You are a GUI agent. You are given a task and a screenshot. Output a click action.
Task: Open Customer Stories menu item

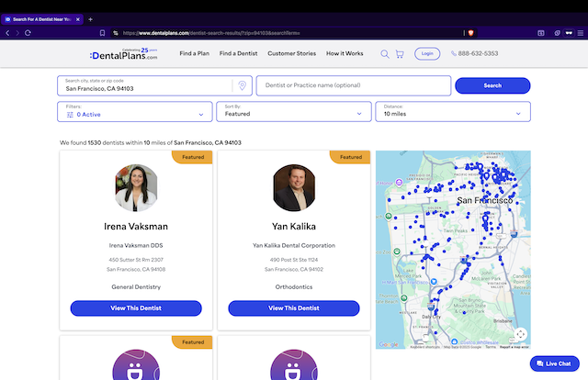coord(290,53)
